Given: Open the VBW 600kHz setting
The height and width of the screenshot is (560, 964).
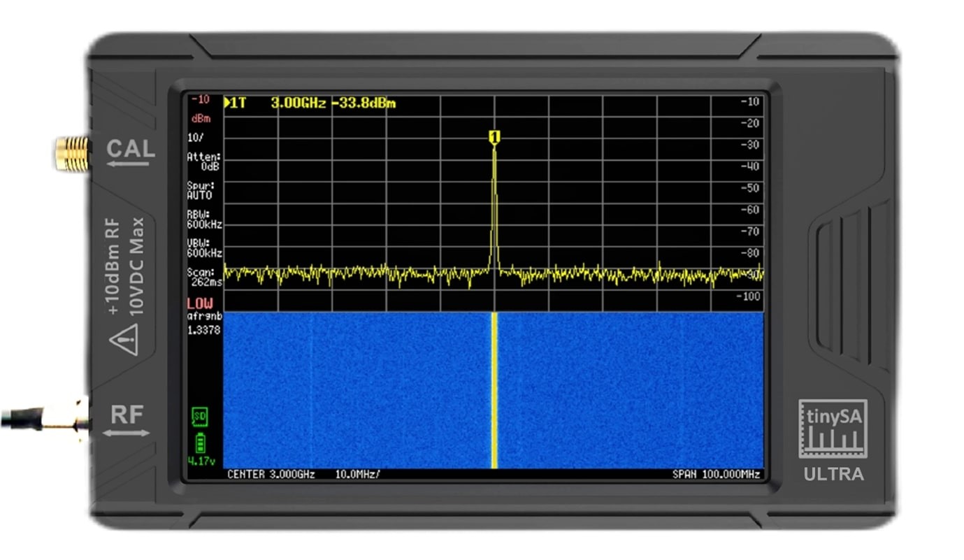Looking at the screenshot, I should tap(204, 248).
